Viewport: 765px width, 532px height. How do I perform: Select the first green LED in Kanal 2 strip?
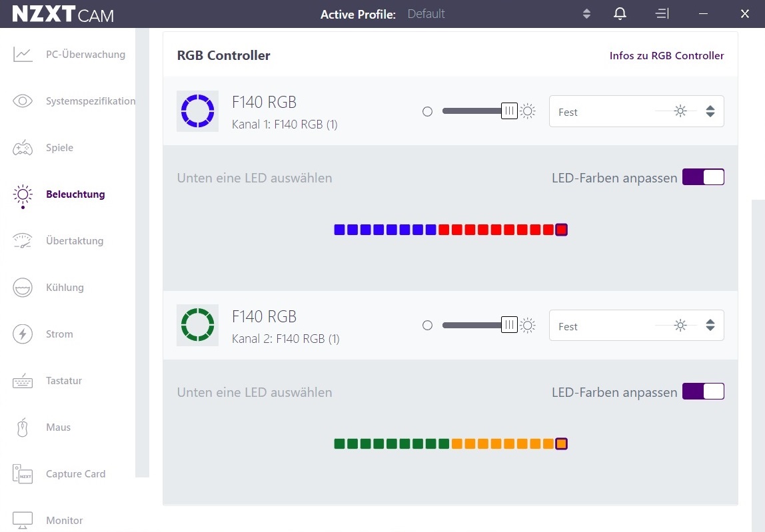[340, 443]
